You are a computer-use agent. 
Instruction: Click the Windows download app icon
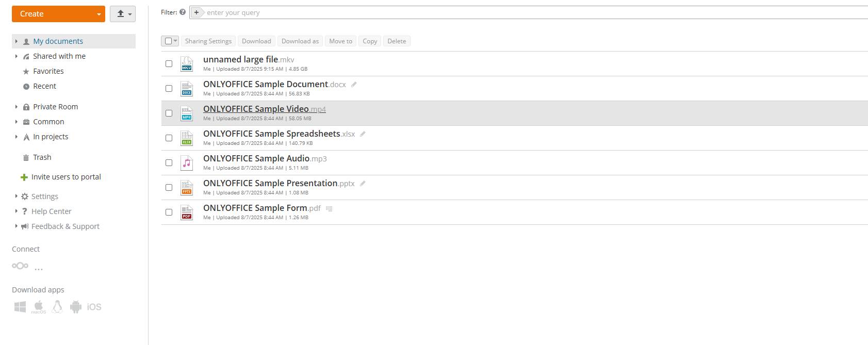[20, 307]
